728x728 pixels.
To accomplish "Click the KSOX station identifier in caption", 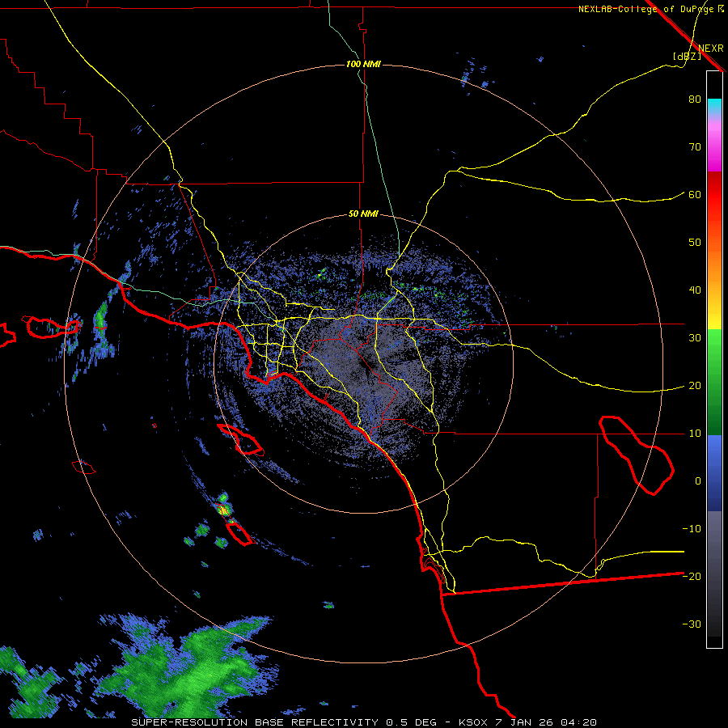I will point(475,722).
